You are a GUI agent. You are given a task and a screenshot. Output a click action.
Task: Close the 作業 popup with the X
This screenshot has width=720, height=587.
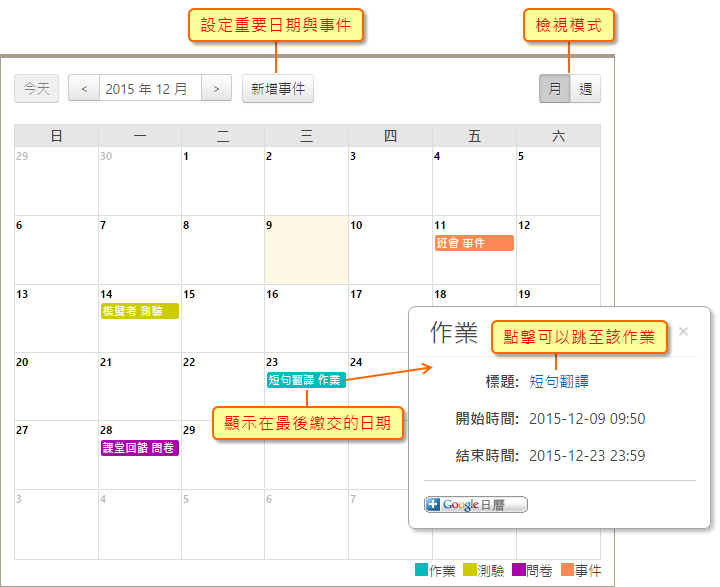pyautogui.click(x=684, y=331)
